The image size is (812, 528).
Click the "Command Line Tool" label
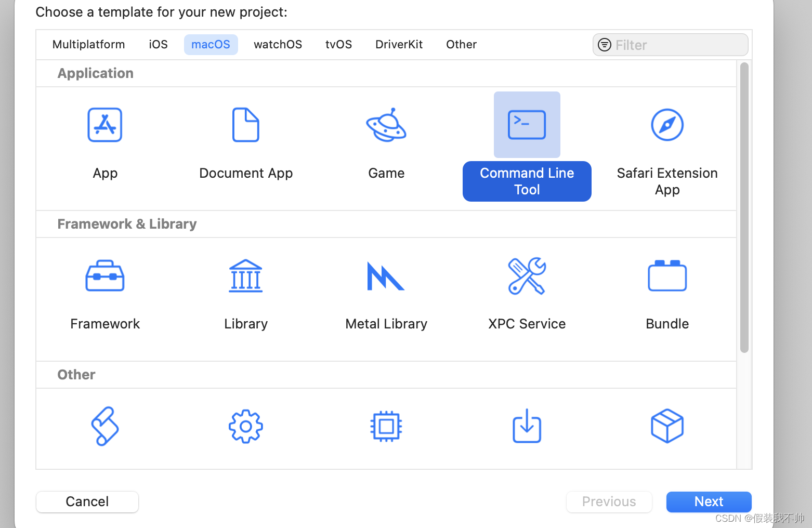527,181
